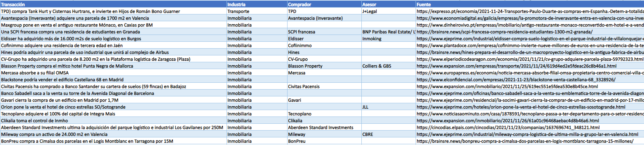The height and width of the screenshot is (145, 644).
Task: Select the J+Legal advisor cell
Action: (389, 11)
